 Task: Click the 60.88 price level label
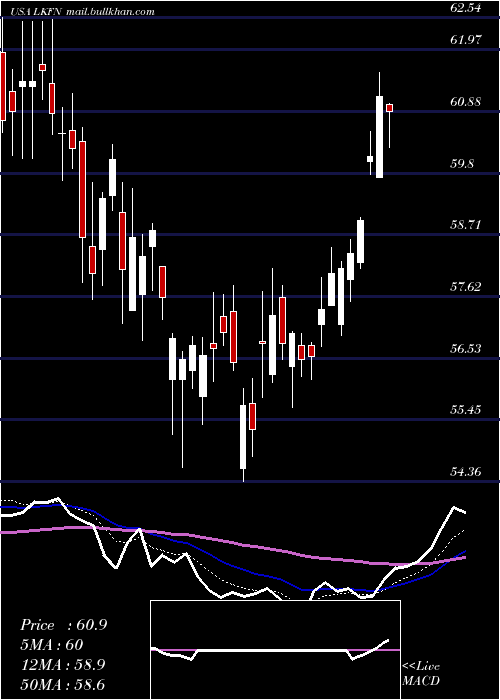(x=466, y=102)
